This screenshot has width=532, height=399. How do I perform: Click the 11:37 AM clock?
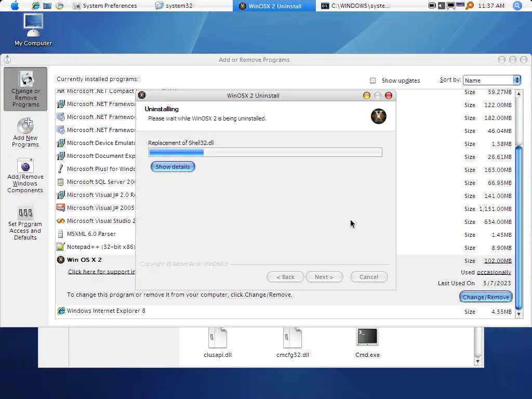point(491,6)
